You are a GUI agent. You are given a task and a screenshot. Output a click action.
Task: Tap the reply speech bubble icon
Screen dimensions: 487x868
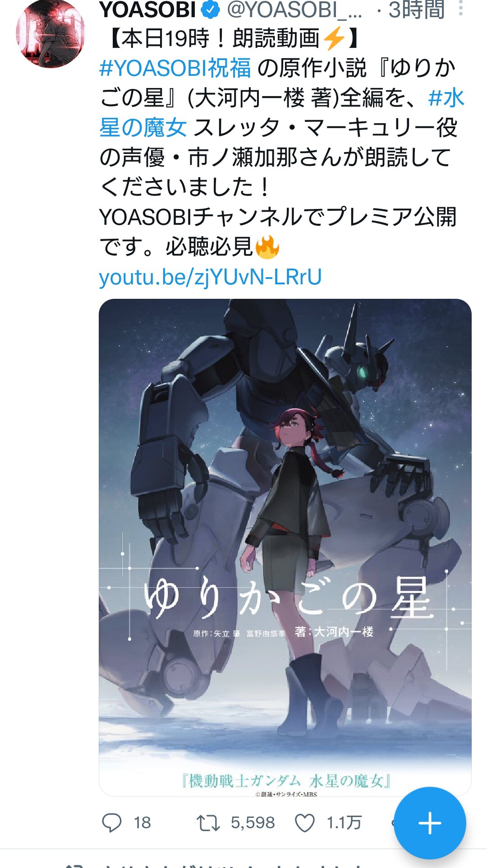pyautogui.click(x=111, y=822)
